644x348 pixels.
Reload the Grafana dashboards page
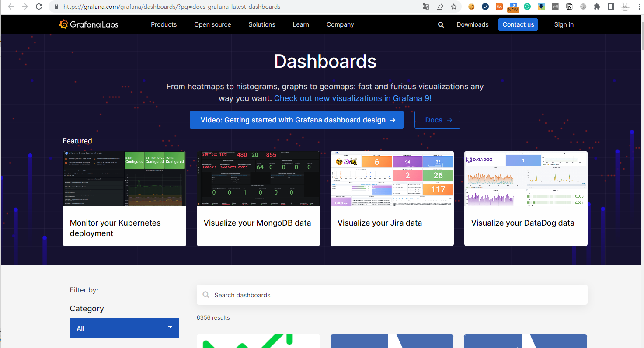39,7
